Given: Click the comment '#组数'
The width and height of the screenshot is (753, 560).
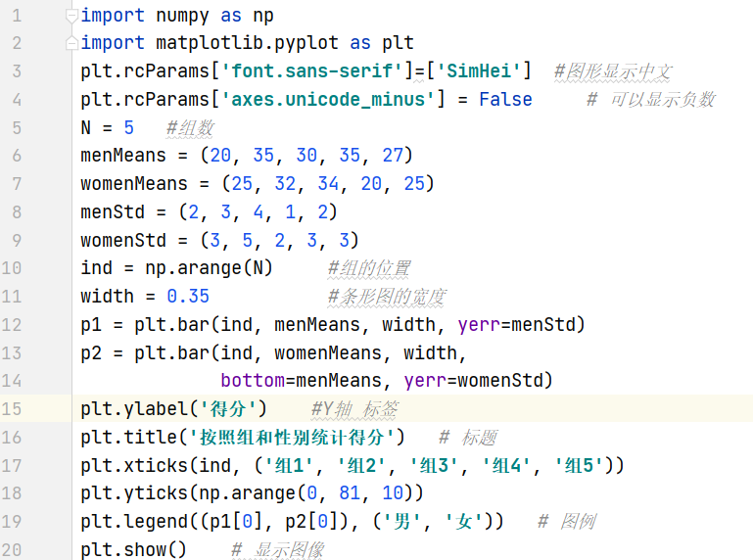Looking at the screenshot, I should [x=190, y=128].
